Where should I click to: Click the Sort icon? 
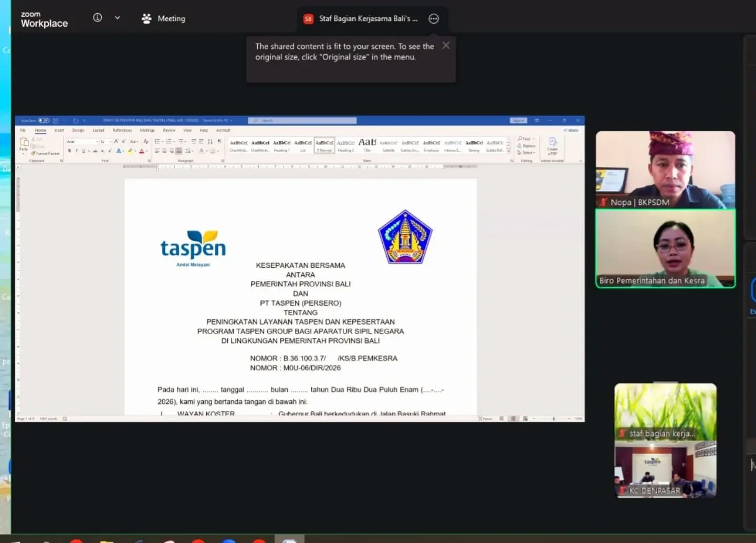(210, 141)
